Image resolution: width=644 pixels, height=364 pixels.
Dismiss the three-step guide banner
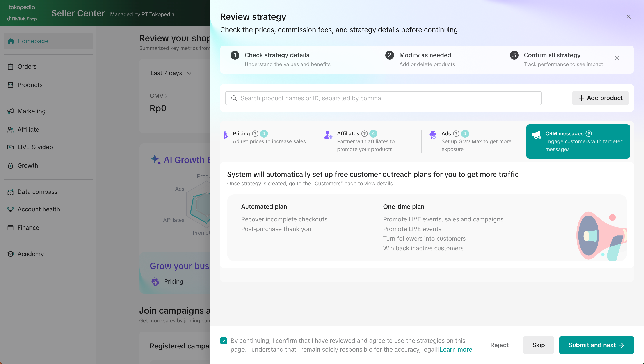(616, 58)
